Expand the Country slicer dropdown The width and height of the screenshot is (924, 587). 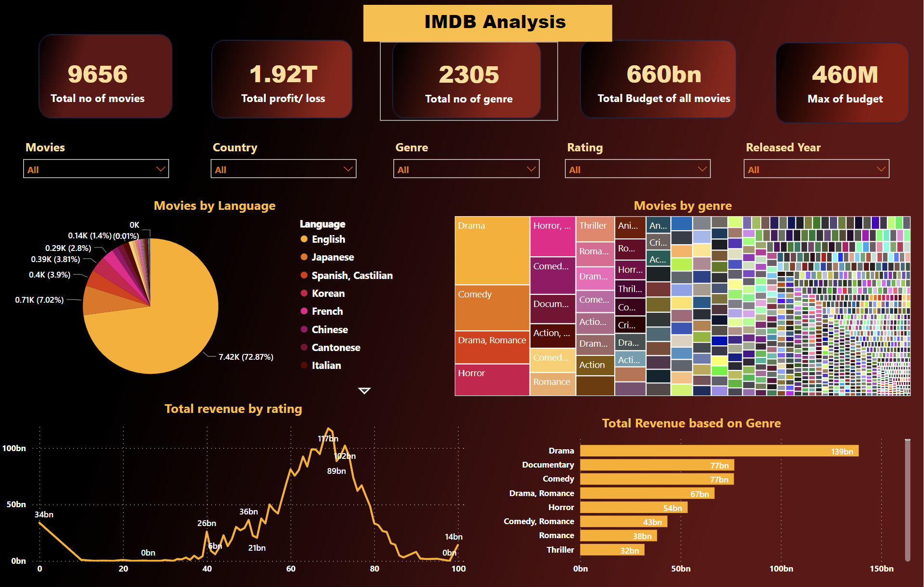(283, 169)
